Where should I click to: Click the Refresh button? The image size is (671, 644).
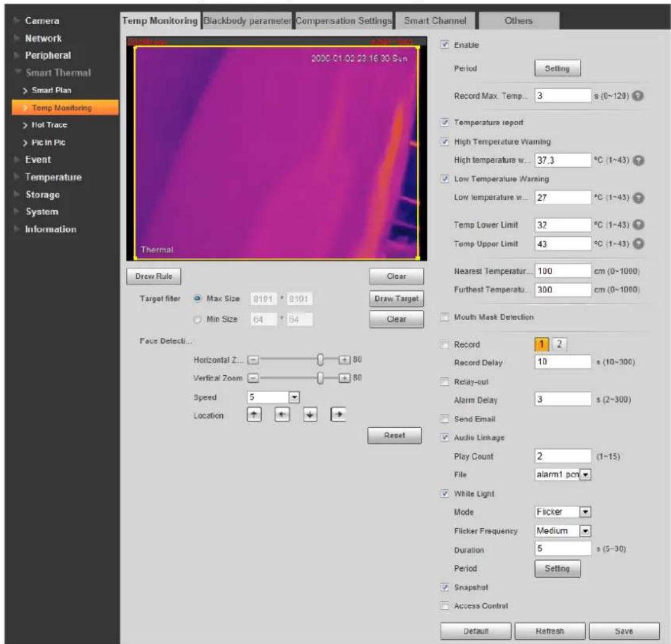pyautogui.click(x=550, y=631)
